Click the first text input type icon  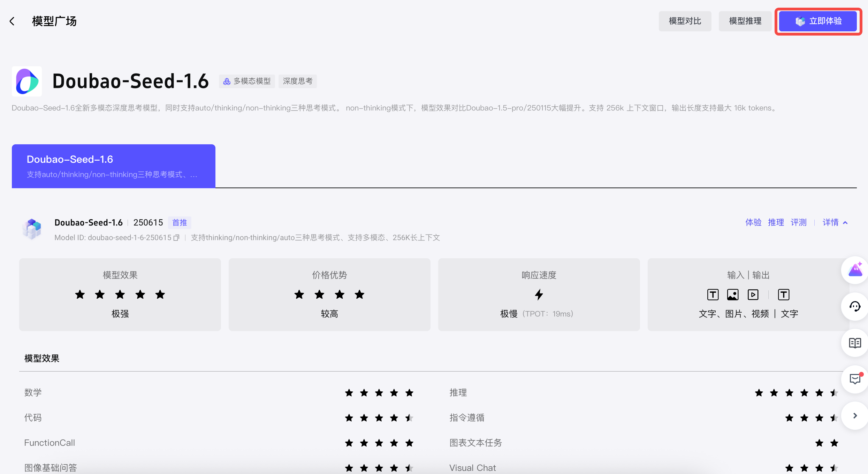click(713, 295)
